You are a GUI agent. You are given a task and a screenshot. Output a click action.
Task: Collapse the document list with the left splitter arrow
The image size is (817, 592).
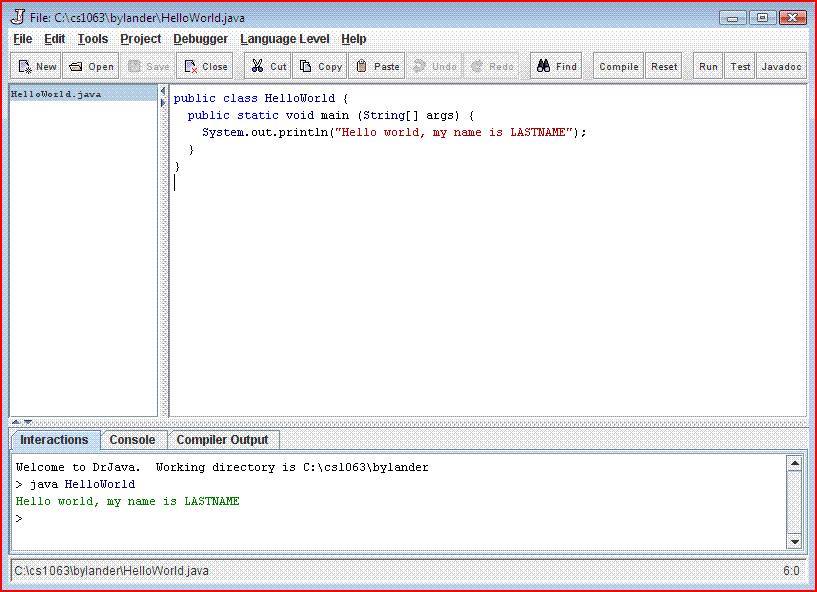coord(163,91)
